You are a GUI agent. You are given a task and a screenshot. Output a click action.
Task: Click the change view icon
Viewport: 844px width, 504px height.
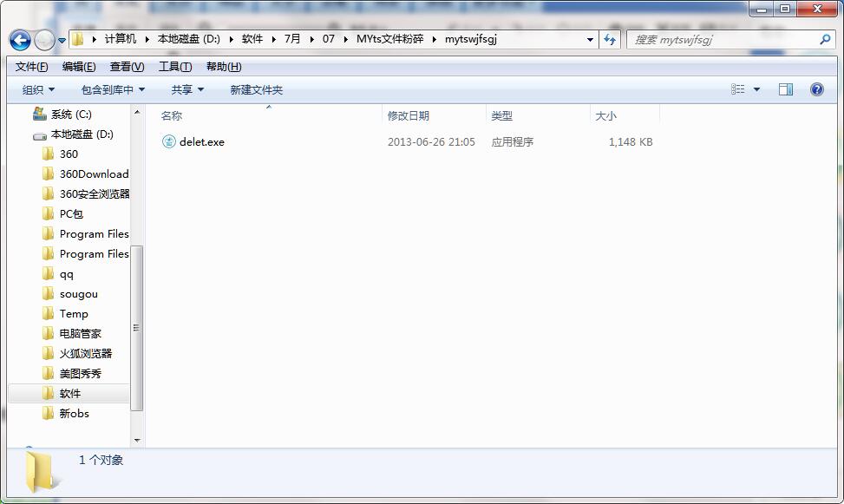738,89
